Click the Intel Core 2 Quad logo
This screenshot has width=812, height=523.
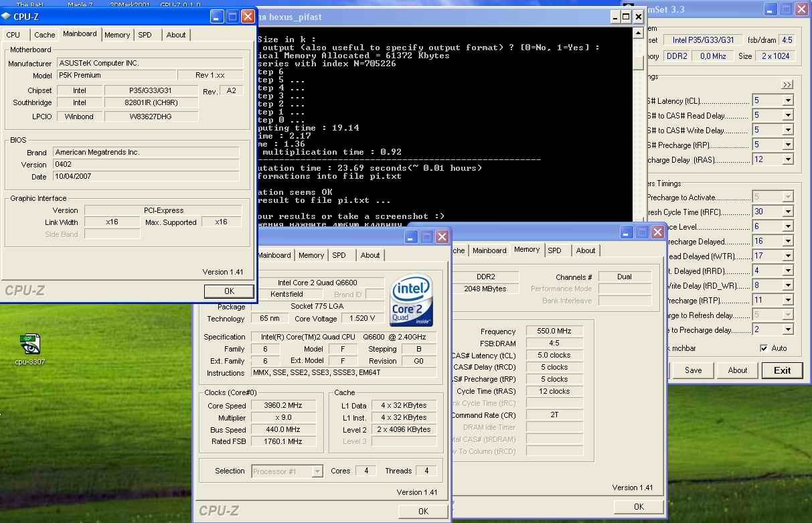412,300
